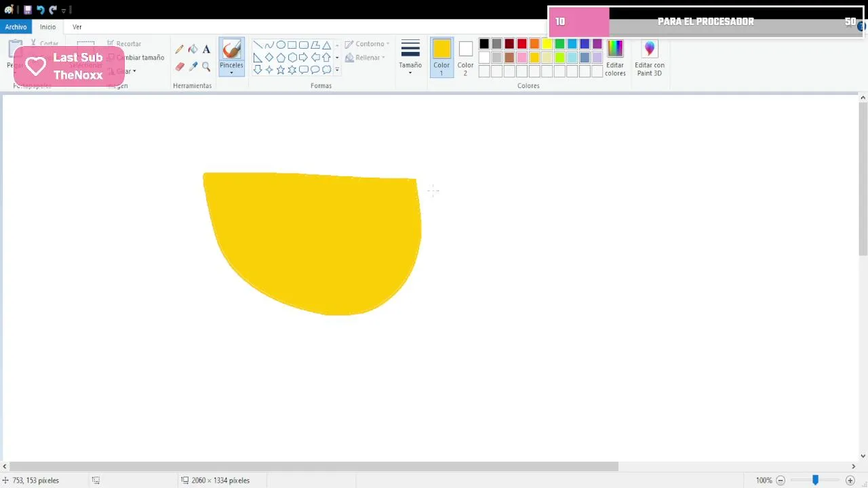Click the zoom slider handle
Screen dimensions: 868x488
(815, 480)
